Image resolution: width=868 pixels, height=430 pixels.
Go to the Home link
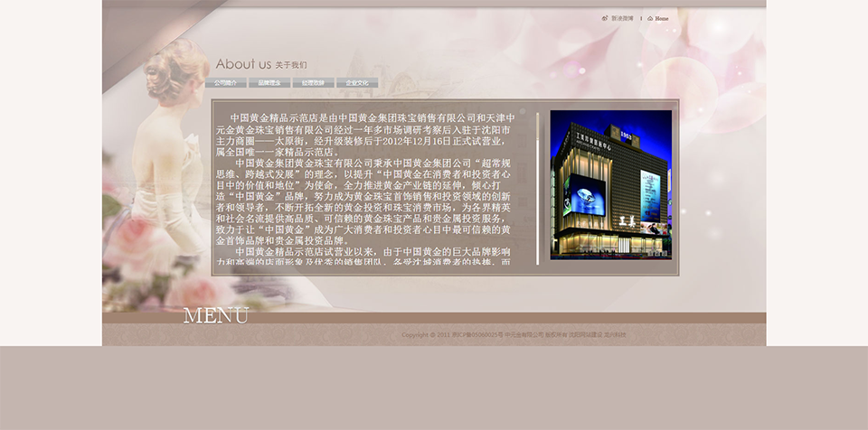click(662, 18)
